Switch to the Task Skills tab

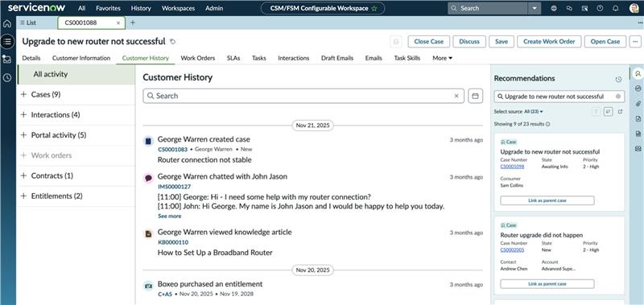tap(407, 58)
